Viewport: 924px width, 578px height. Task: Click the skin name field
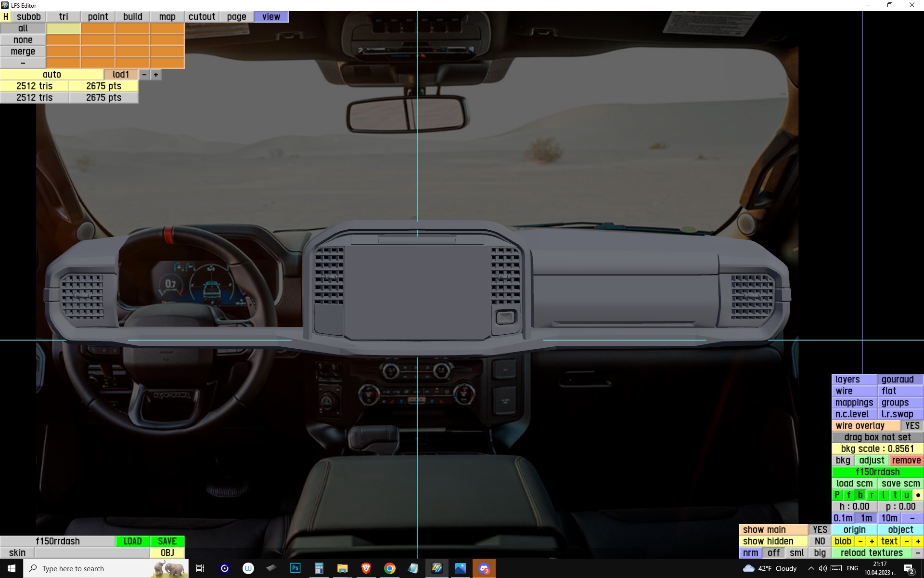[91, 553]
